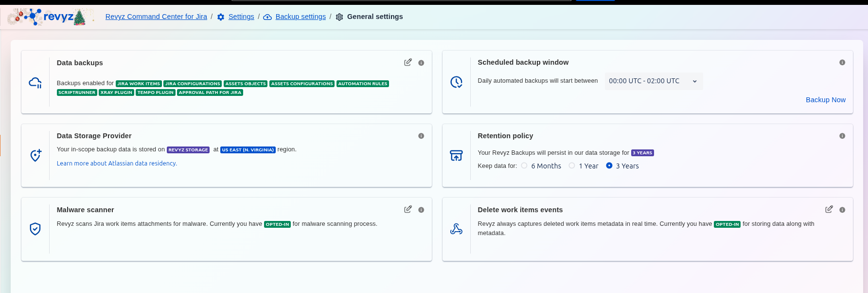
Task: Open the backup window time dropdown
Action: click(653, 81)
